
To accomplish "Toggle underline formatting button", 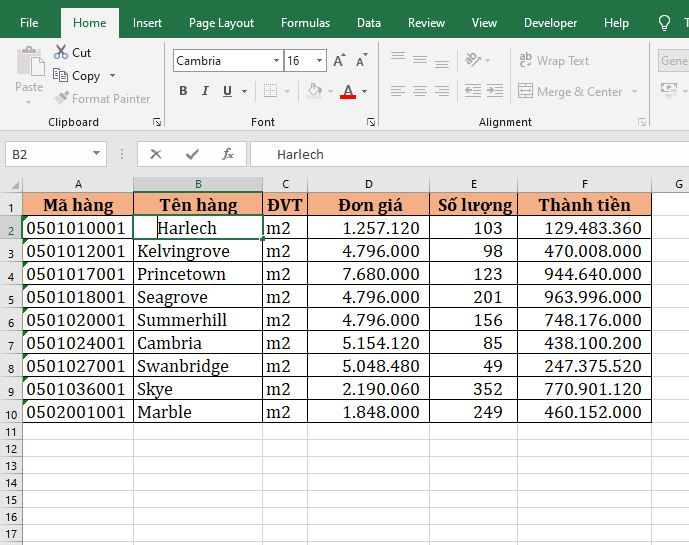I will pos(228,91).
